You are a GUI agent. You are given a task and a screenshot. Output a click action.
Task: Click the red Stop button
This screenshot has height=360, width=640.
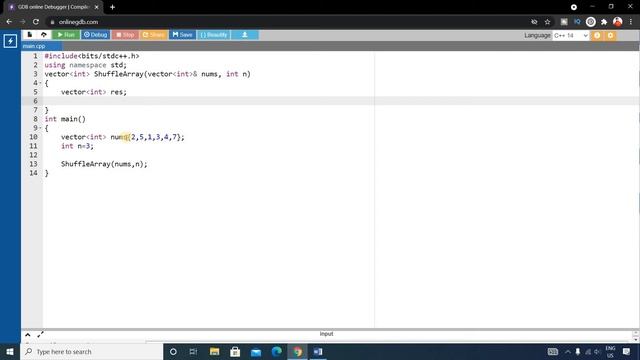point(125,35)
